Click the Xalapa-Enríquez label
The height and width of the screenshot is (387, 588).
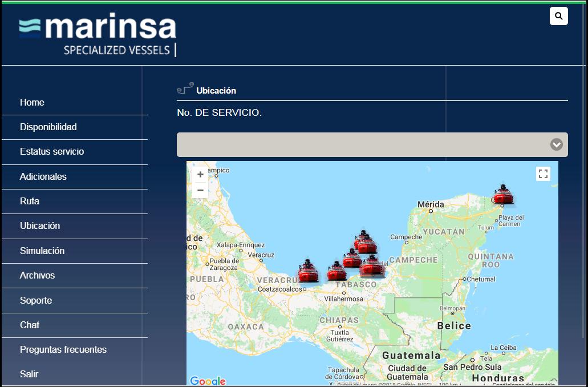(241, 245)
